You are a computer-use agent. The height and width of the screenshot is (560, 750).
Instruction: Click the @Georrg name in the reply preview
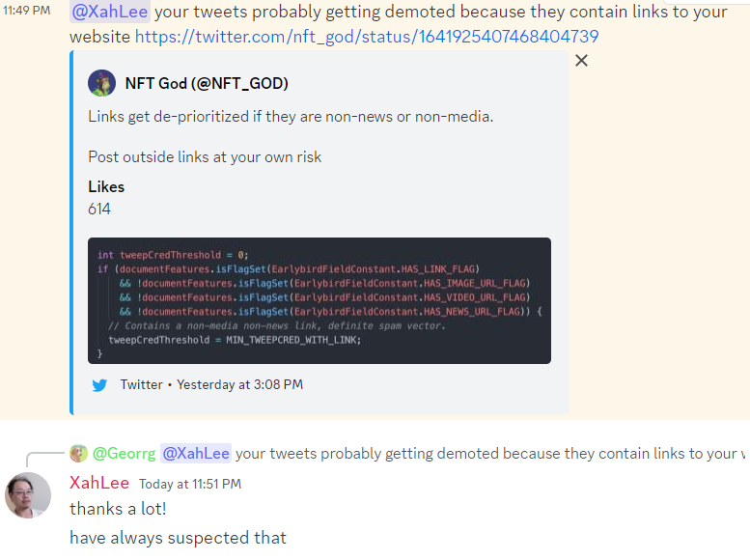pyautogui.click(x=124, y=453)
